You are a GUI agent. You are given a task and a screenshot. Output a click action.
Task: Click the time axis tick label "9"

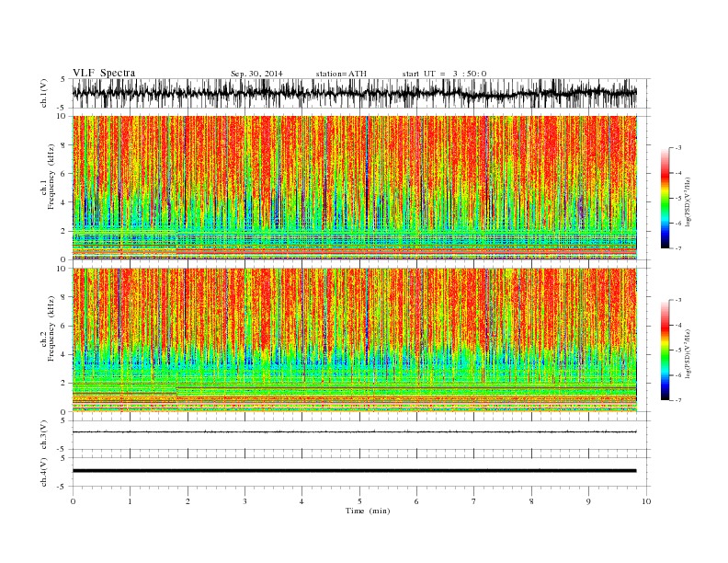coord(588,501)
